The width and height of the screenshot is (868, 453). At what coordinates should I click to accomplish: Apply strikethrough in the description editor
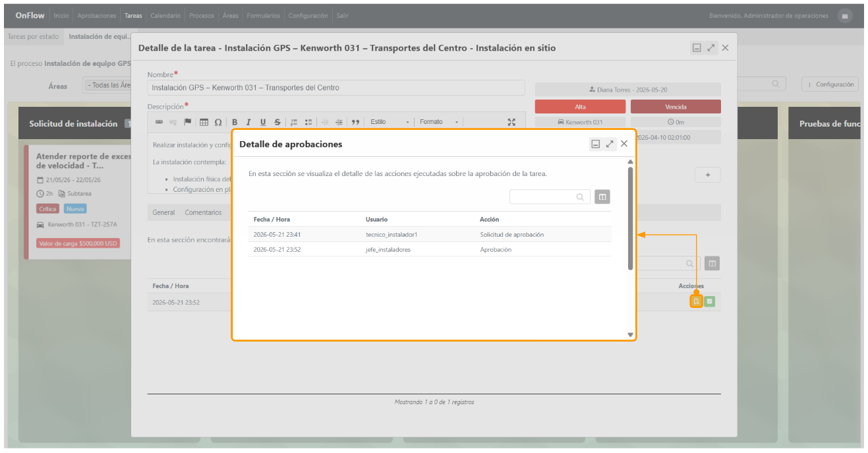coord(277,122)
